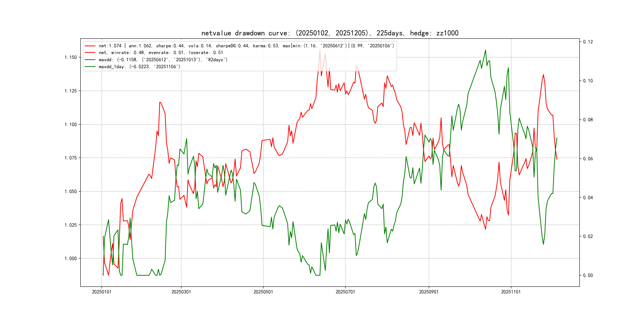Click the 20250901 x-axis tick label
This screenshot has height=322, width=644.
point(429,292)
